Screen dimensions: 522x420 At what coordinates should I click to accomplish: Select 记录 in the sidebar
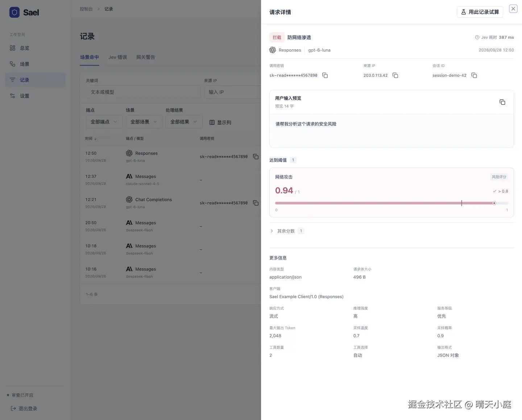click(36, 80)
